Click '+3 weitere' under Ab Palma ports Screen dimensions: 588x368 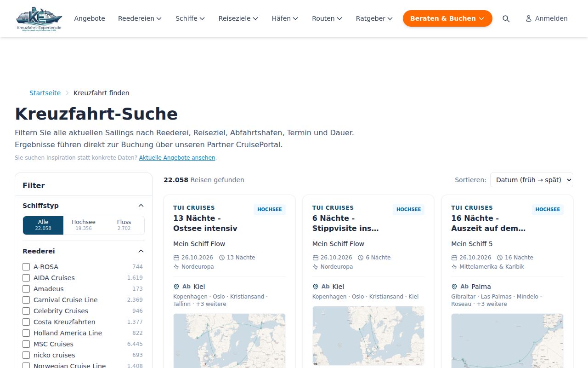coord(492,304)
